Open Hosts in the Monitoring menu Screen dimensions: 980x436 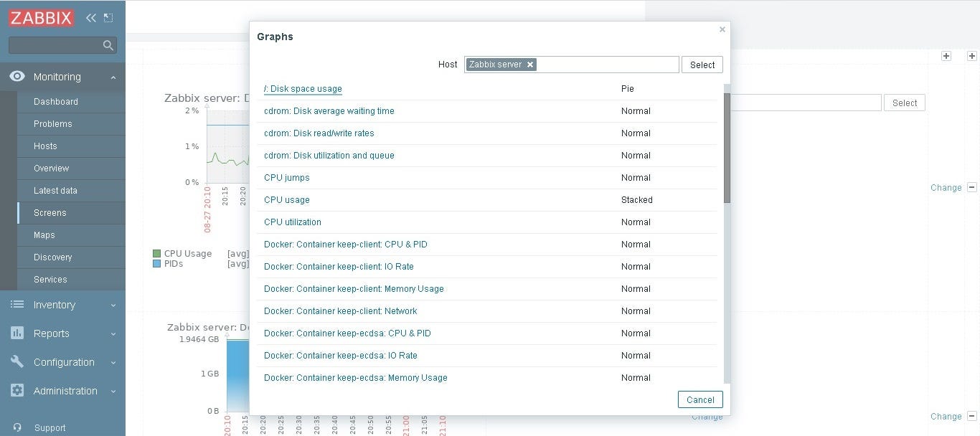[45, 146]
